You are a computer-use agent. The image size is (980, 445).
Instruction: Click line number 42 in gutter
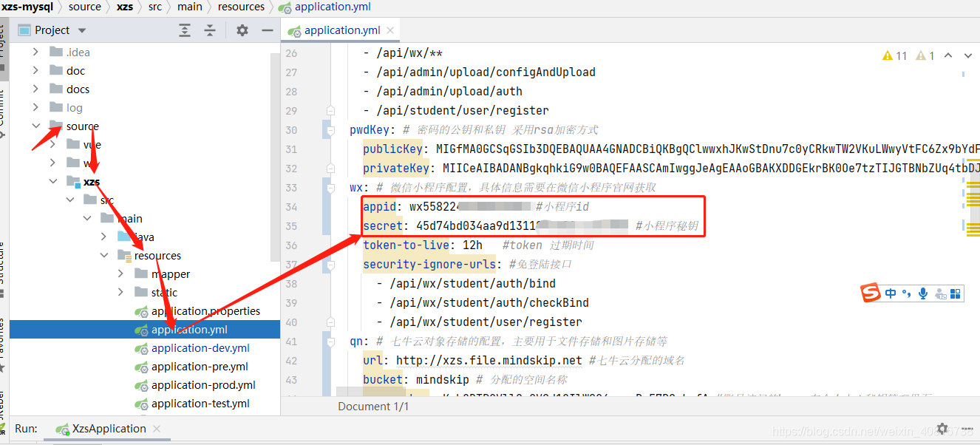click(x=290, y=361)
